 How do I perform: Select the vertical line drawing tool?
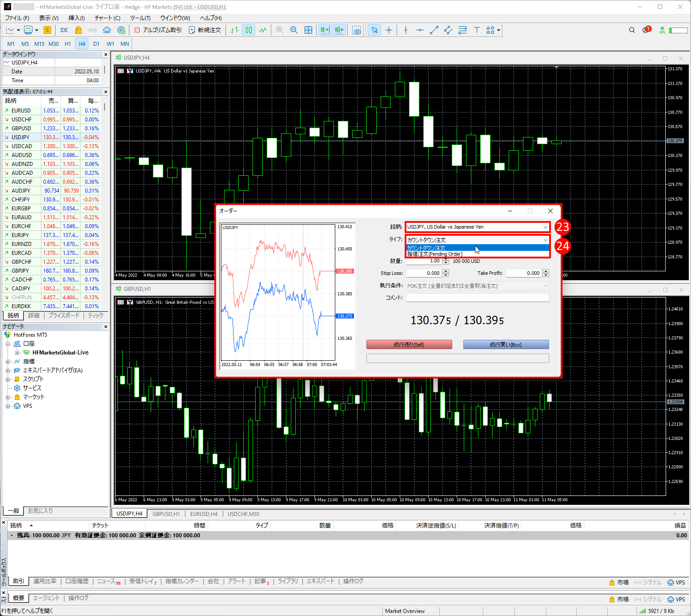pyautogui.click(x=406, y=30)
